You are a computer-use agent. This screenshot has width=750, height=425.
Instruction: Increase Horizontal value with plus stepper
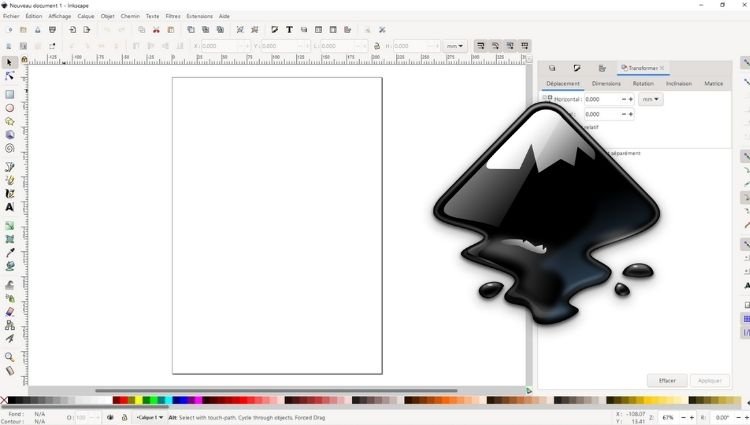tap(631, 99)
